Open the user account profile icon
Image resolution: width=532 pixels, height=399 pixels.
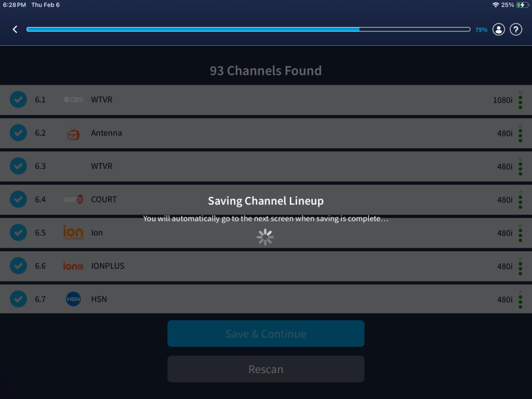[499, 30]
